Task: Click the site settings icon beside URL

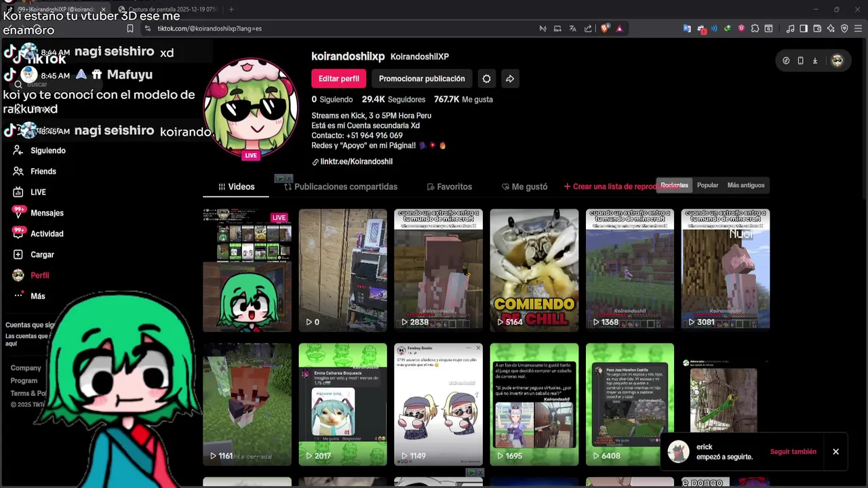Action: (147, 28)
